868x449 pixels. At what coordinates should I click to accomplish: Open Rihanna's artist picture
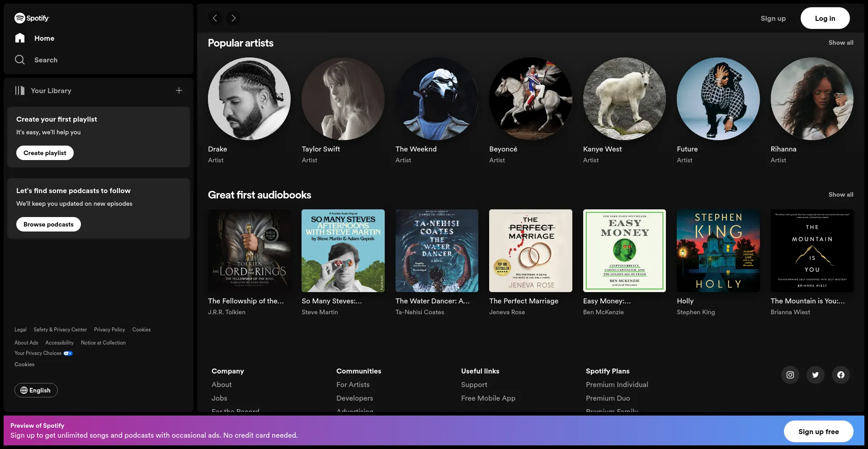pyautogui.click(x=812, y=99)
